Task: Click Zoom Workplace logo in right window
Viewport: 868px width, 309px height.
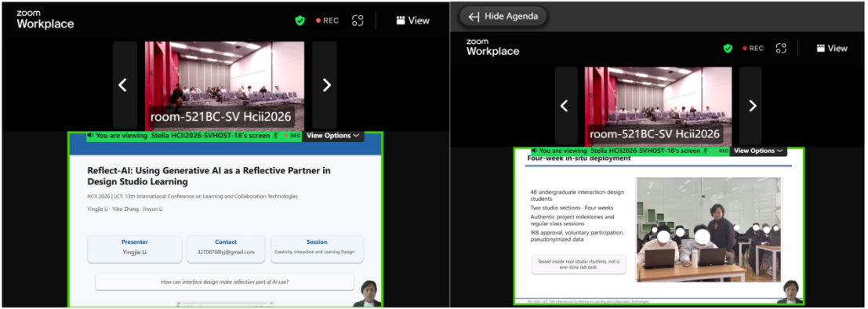Action: click(x=492, y=48)
